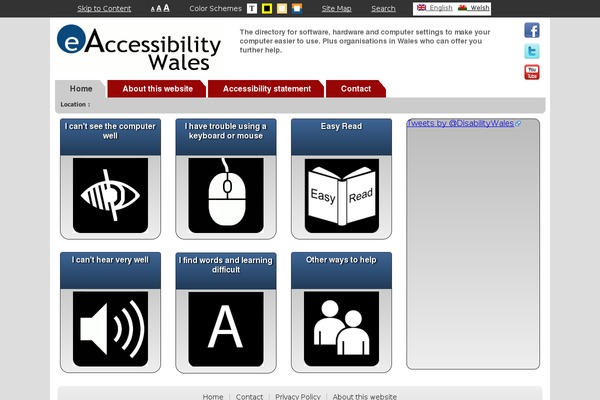Choose the blue and orange color scheme

297,8
